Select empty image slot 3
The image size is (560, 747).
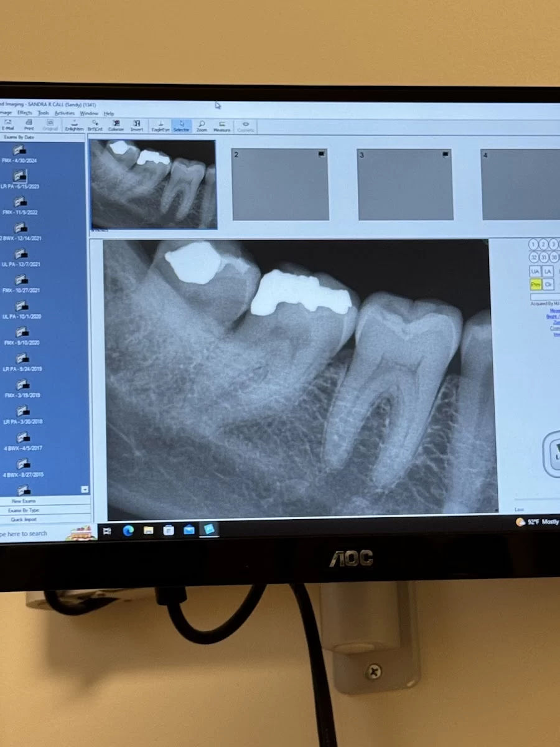tap(405, 185)
